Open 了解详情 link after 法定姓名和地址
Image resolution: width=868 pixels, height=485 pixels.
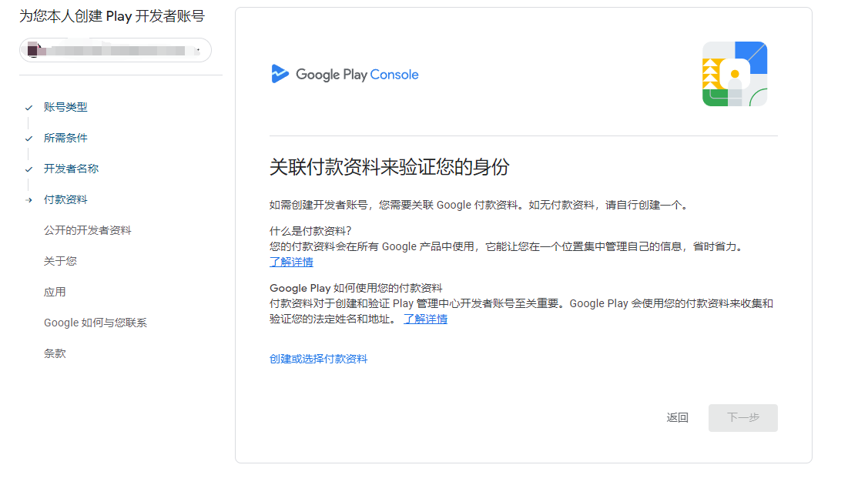425,319
